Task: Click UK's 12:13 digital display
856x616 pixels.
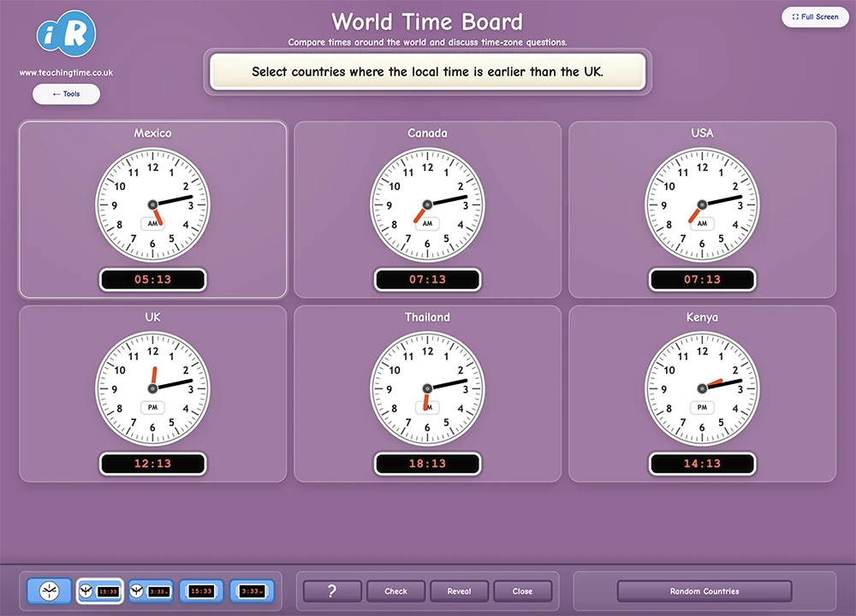Action: coord(153,463)
